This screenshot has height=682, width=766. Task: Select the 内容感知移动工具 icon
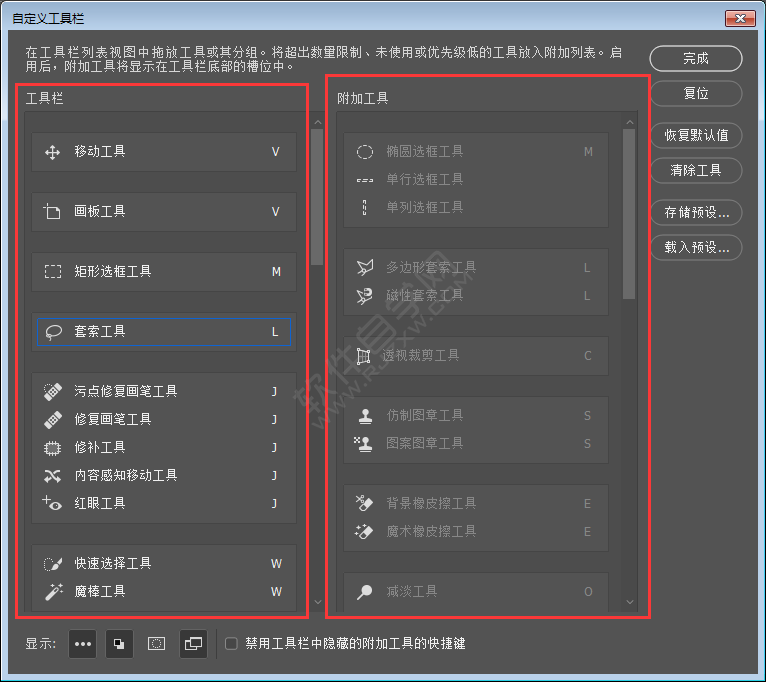tap(52, 475)
